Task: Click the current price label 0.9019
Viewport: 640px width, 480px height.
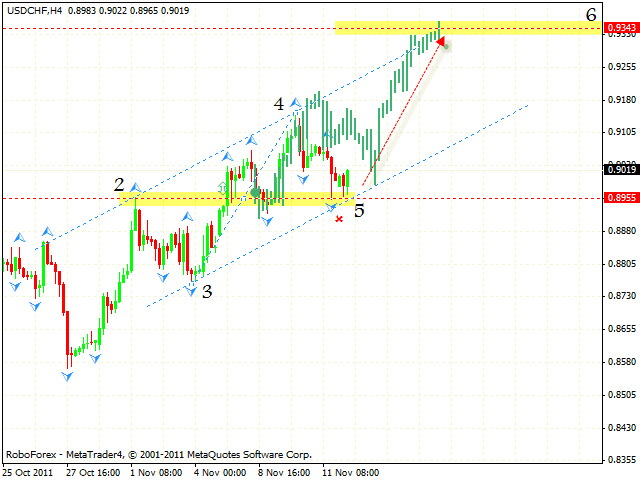Action: (x=620, y=170)
